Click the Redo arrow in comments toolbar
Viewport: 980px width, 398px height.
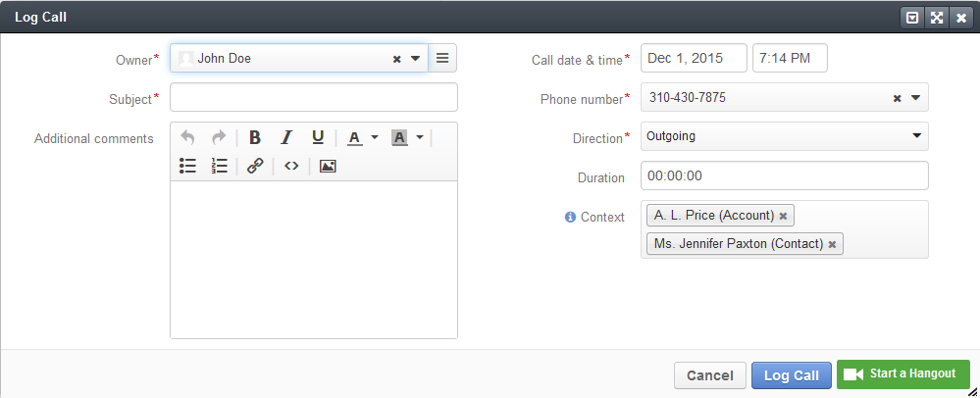point(219,137)
